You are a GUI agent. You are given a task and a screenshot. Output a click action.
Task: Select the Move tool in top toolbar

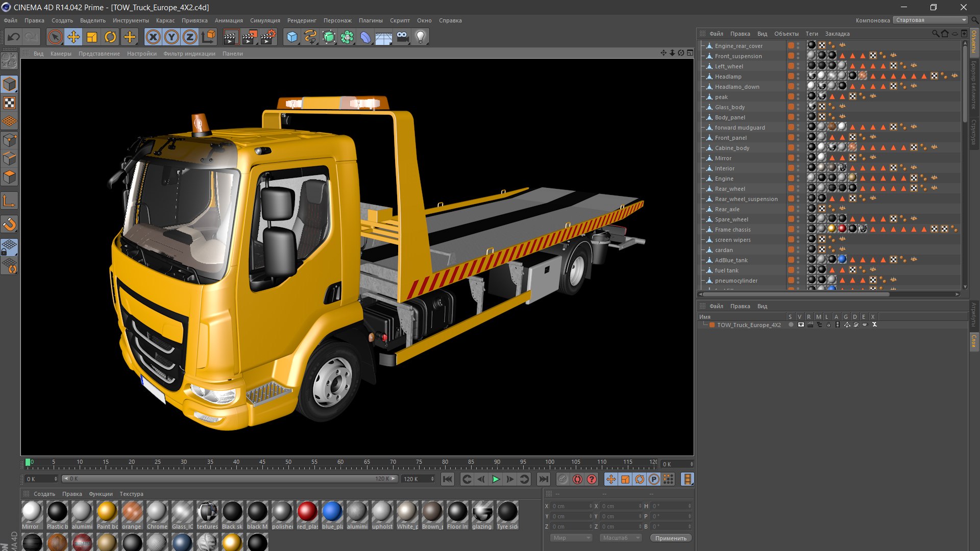[x=73, y=37]
